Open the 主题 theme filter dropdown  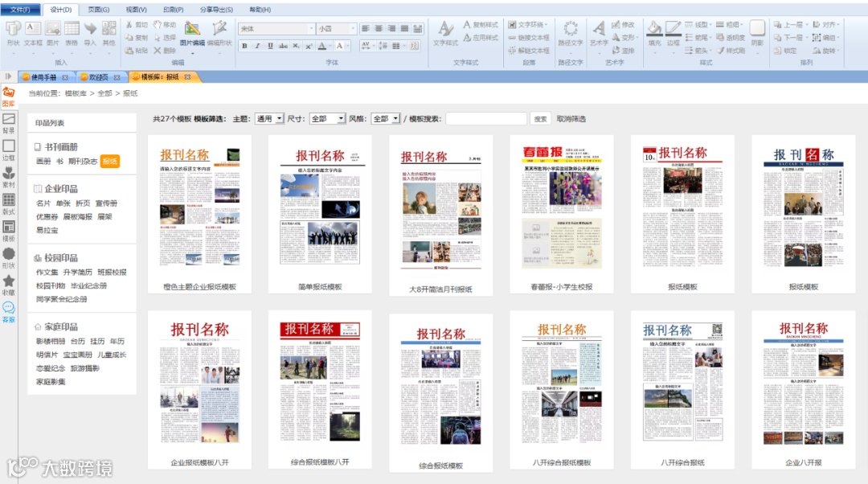click(x=269, y=118)
